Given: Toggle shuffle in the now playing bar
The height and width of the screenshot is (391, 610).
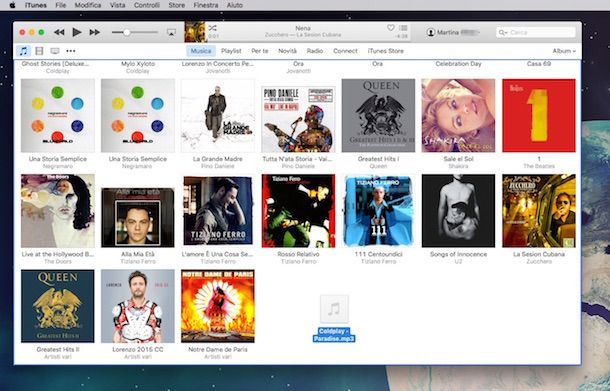Looking at the screenshot, I should tap(212, 28).
